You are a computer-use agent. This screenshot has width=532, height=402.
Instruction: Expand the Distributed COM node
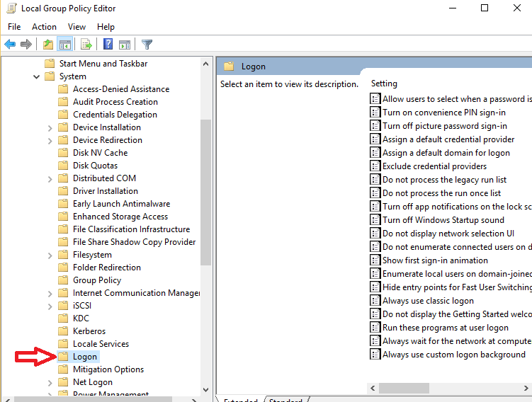pos(50,179)
